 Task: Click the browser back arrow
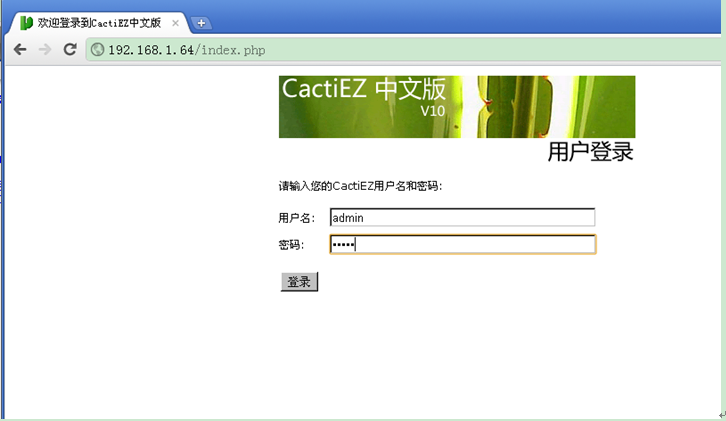click(20, 49)
